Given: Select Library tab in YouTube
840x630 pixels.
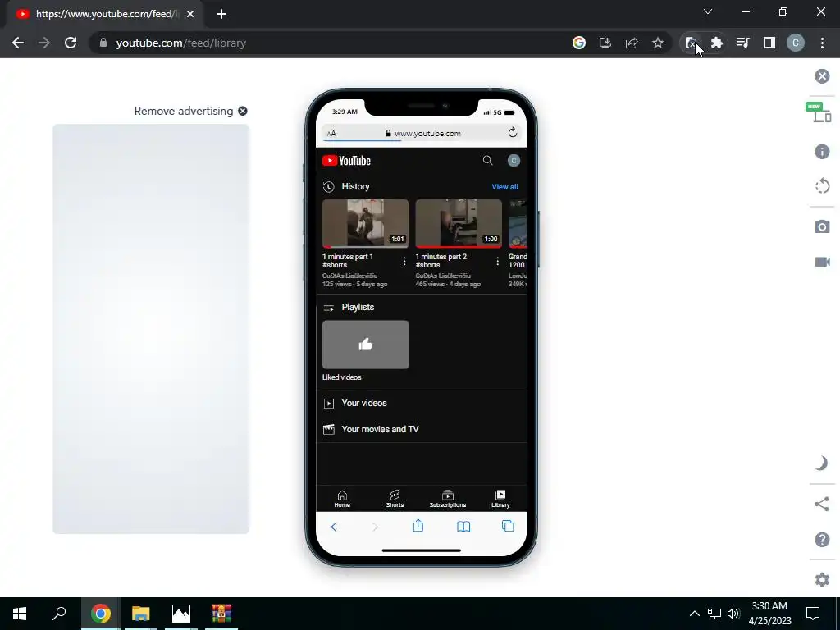Looking at the screenshot, I should 500,499.
